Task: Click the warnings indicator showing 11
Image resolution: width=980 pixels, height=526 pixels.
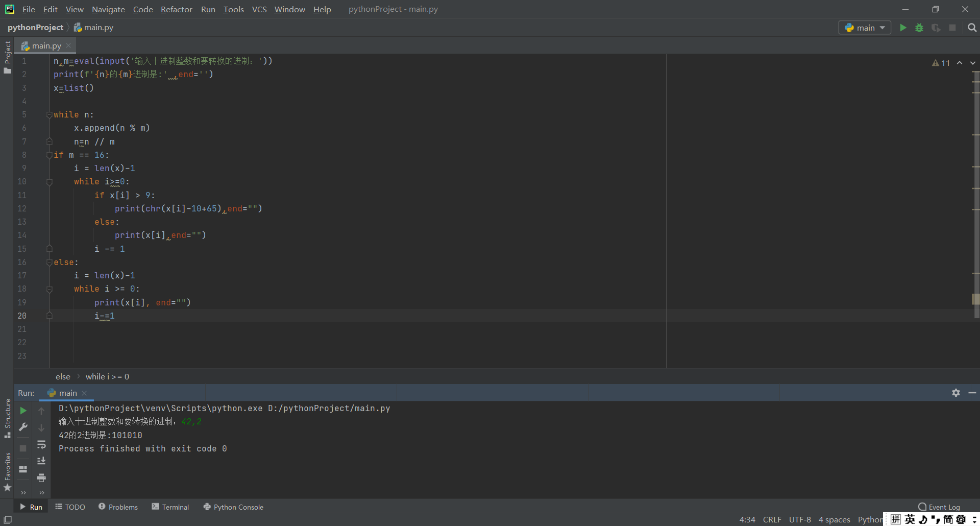Action: tap(941, 63)
